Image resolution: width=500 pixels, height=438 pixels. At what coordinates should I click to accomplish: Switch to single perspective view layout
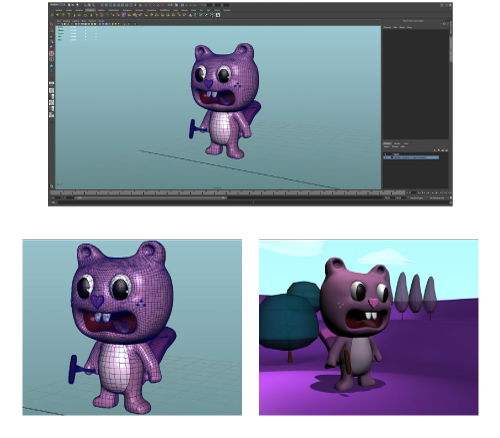tap(51, 83)
